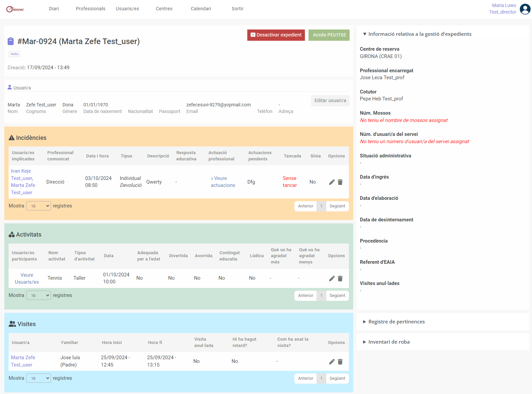Screen dimensions: 532x394
Task: Open incidents records-per-page dropdown
Action: (x=38, y=206)
